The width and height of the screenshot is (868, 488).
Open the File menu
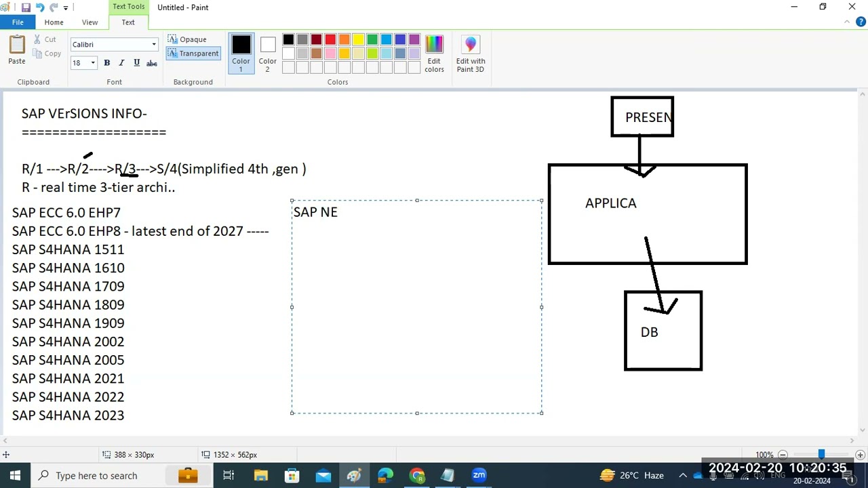point(18,22)
